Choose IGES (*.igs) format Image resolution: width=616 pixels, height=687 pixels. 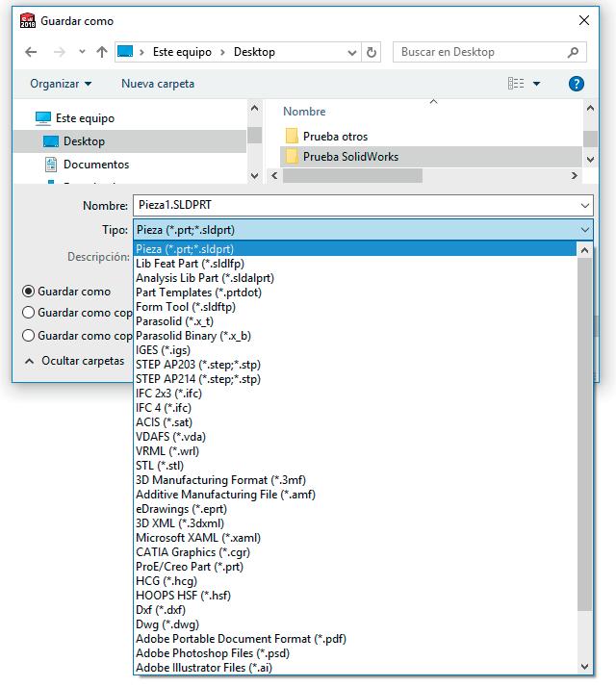pyautogui.click(x=355, y=350)
